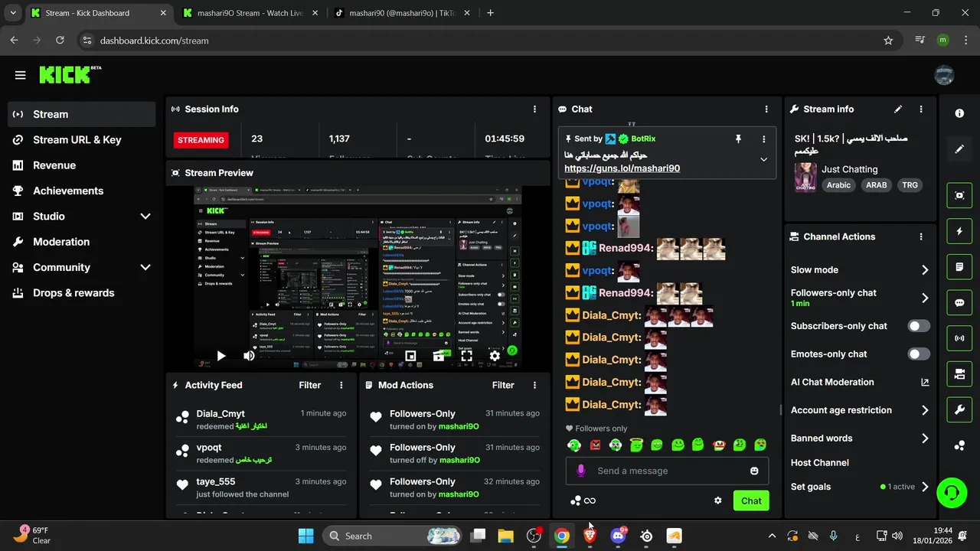Open the Activity Feed Filter
Image resolution: width=980 pixels, height=551 pixels.
coord(310,385)
